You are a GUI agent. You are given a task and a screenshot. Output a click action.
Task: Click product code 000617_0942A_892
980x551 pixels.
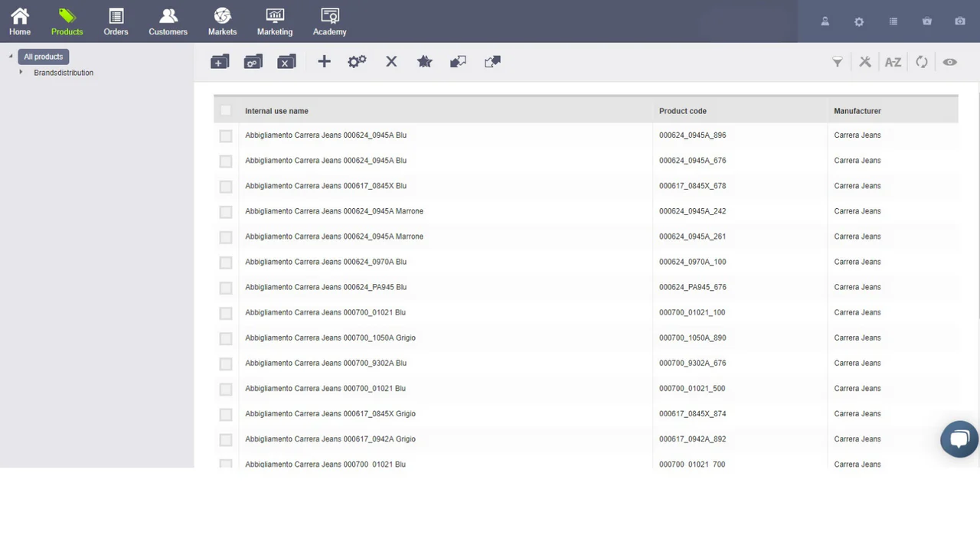[692, 439]
